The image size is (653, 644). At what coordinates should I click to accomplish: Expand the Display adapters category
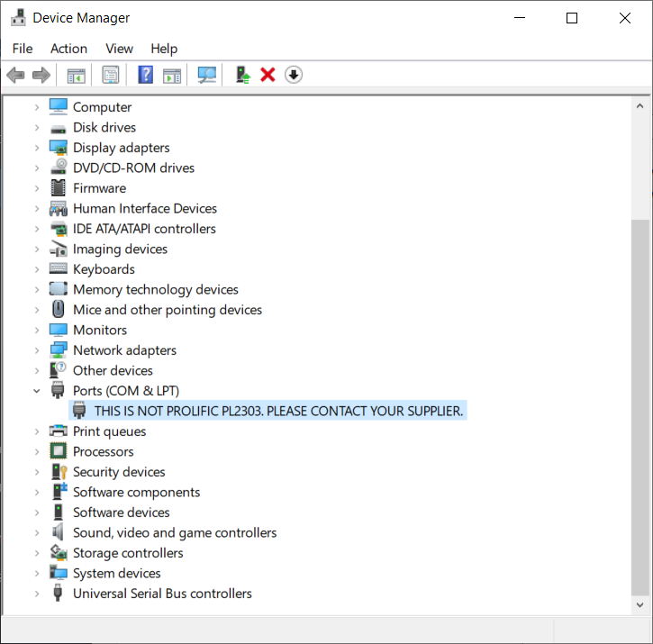pos(37,148)
